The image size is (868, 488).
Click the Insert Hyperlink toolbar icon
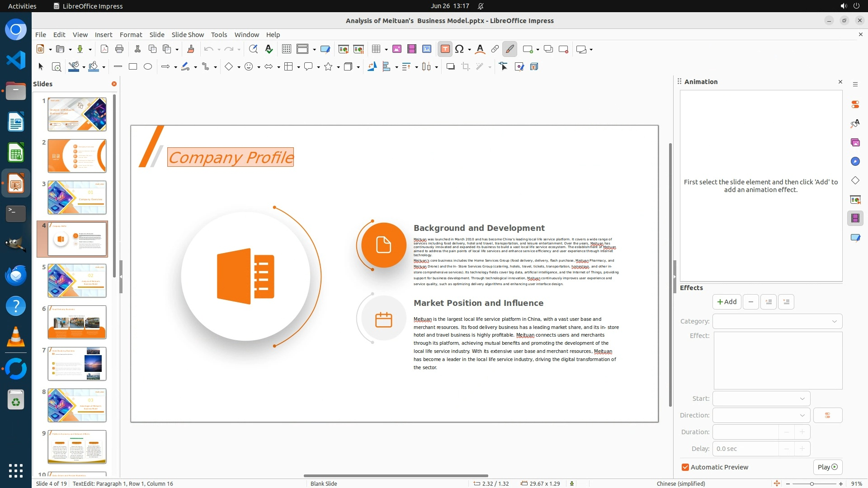(x=495, y=49)
